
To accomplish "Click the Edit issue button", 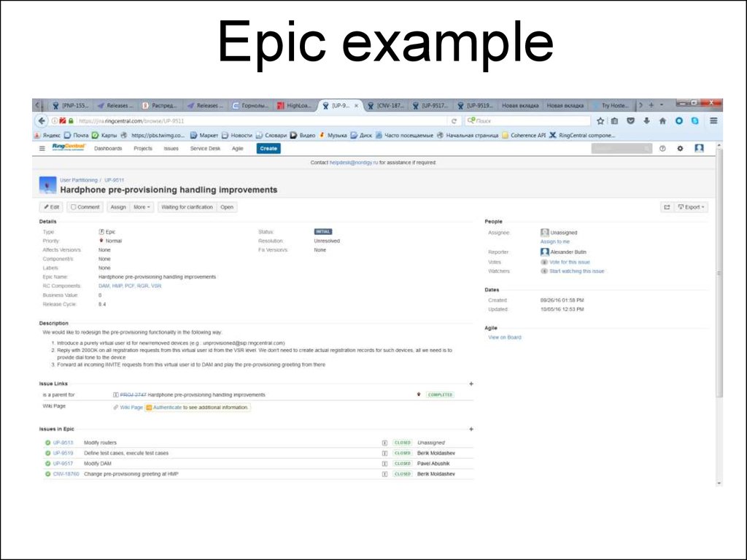I will 51,207.
